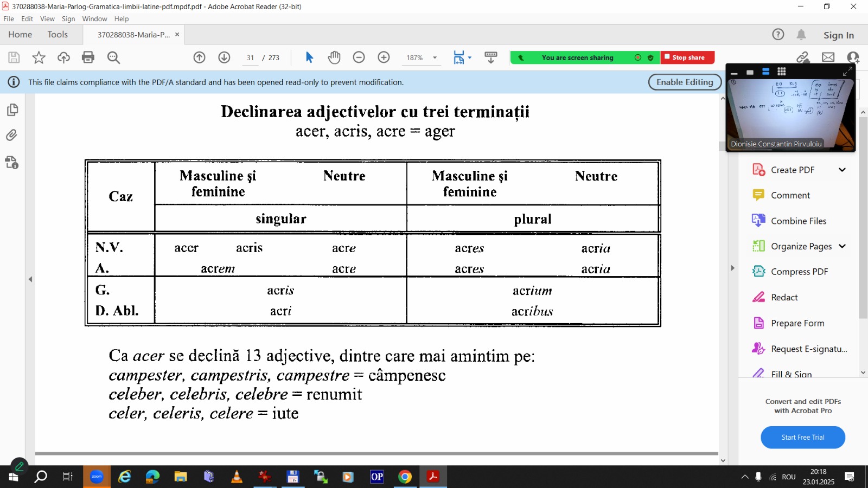Click the document vertical scrollbar thumb
Screen dimensions: 868x488
(722, 145)
